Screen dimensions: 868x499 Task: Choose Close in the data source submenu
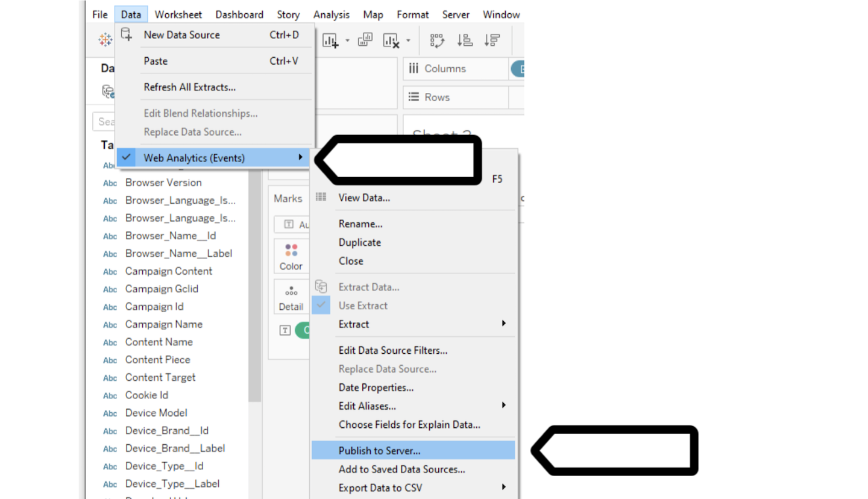[x=414, y=261]
